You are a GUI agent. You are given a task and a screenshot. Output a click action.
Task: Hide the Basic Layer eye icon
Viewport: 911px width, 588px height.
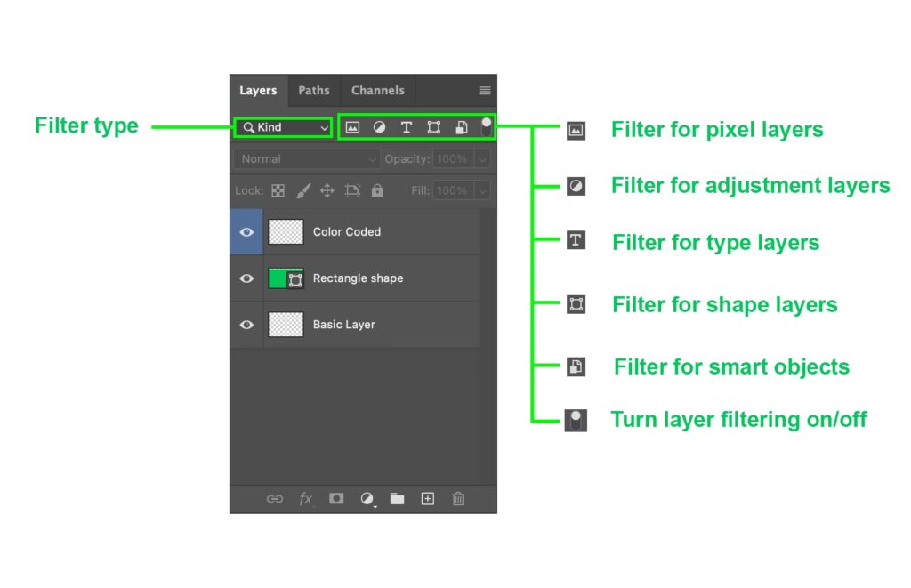(x=246, y=325)
